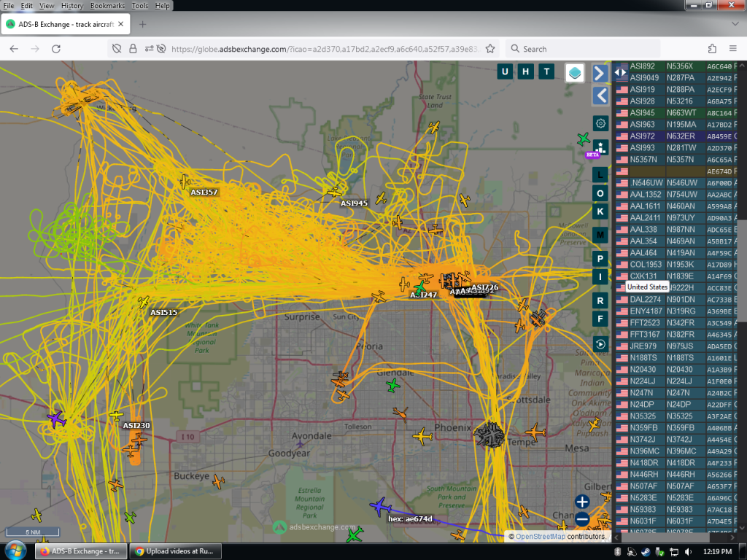
Task: Select the COL1953 row in aircraft list
Action: click(676, 264)
